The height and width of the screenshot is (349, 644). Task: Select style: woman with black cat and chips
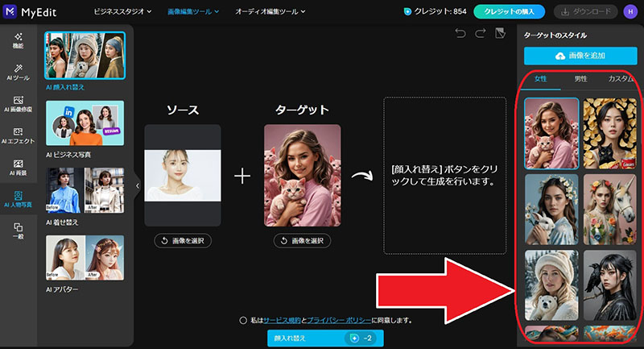(610, 134)
